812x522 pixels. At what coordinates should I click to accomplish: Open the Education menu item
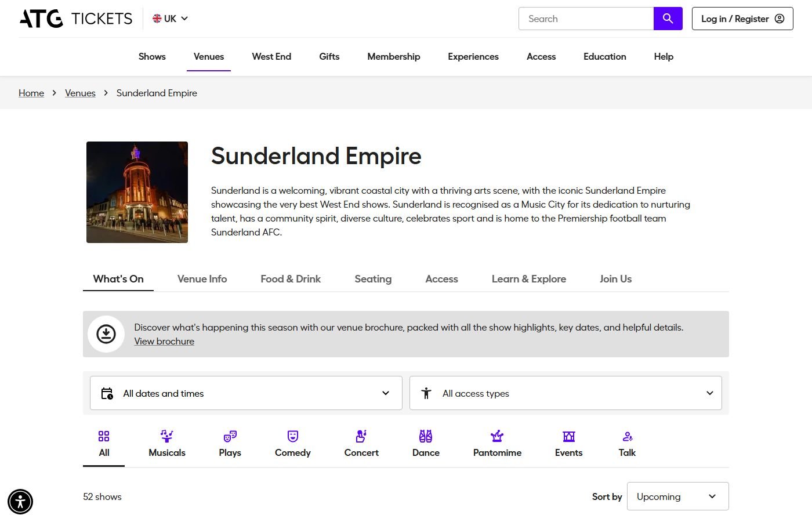click(x=605, y=56)
